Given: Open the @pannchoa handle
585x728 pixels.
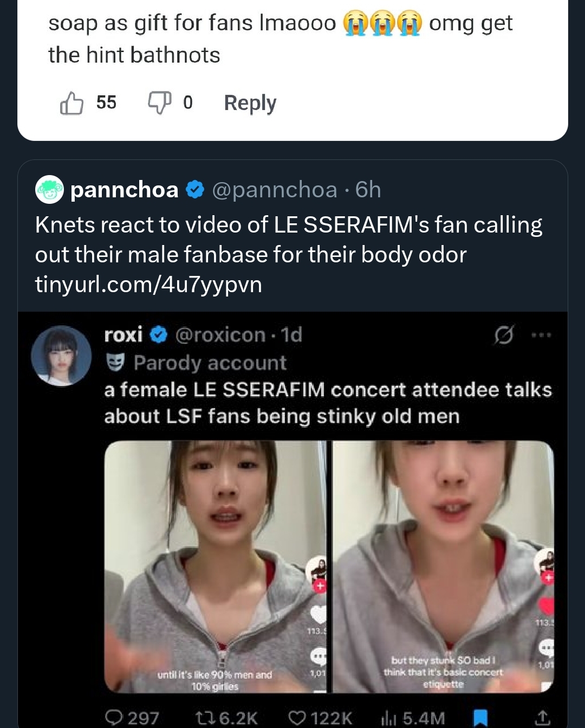Looking at the screenshot, I should [274, 190].
